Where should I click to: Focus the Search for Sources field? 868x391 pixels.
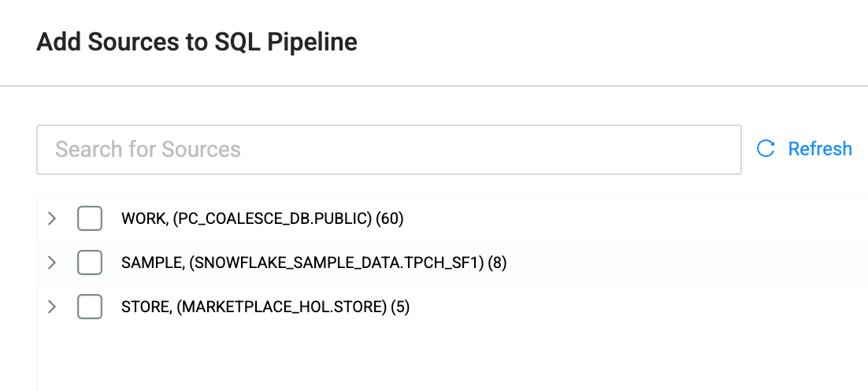(388, 150)
